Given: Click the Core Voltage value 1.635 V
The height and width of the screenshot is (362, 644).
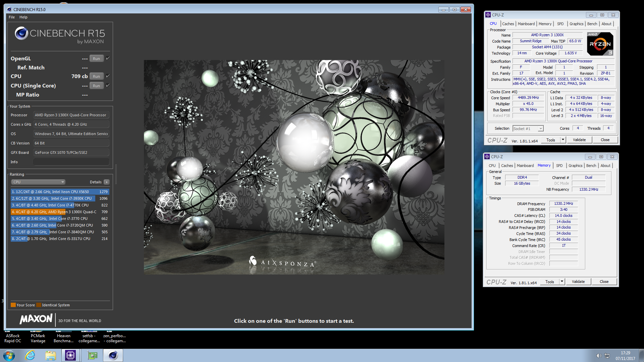Looking at the screenshot, I should pyautogui.click(x=571, y=53).
